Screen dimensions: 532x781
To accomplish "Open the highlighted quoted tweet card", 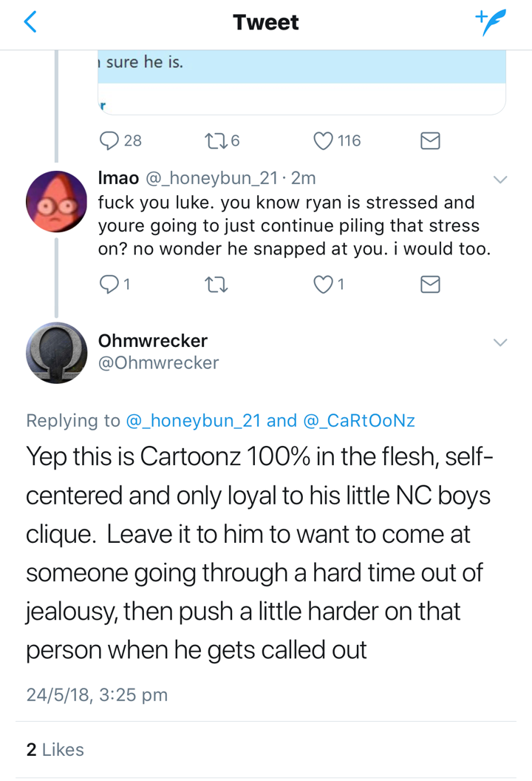I will [301, 82].
